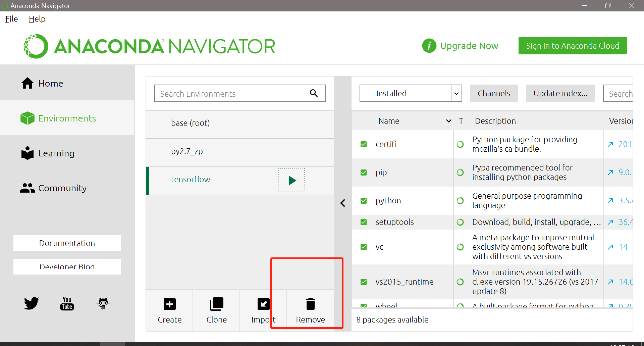The width and height of the screenshot is (644, 346).
Task: Click the T column header
Action: [461, 121]
